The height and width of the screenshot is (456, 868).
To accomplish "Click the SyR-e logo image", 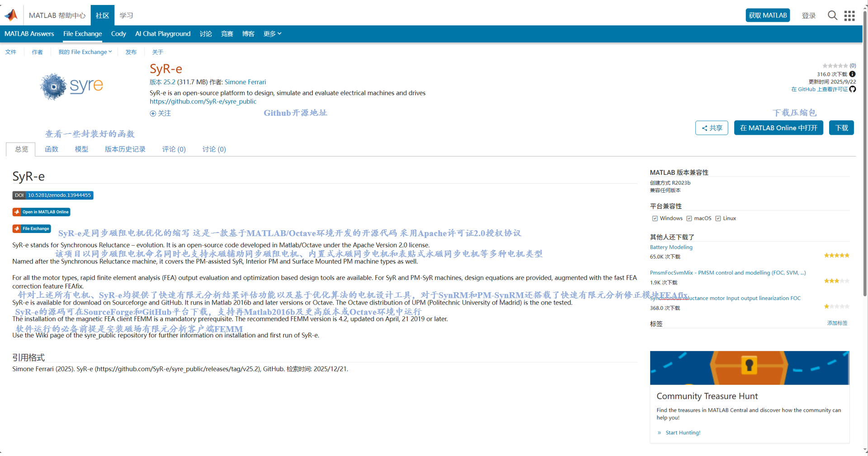I will tap(72, 86).
